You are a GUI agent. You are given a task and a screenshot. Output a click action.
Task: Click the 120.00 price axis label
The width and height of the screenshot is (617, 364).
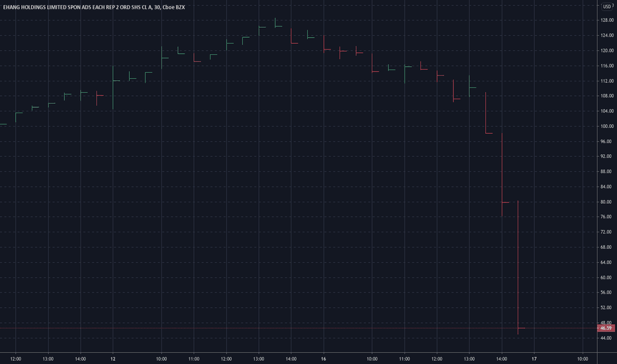click(607, 50)
